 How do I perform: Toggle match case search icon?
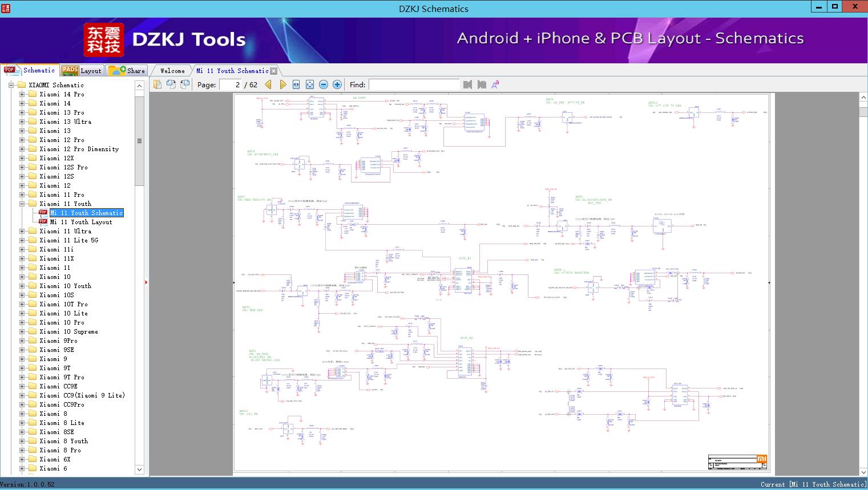pos(495,84)
